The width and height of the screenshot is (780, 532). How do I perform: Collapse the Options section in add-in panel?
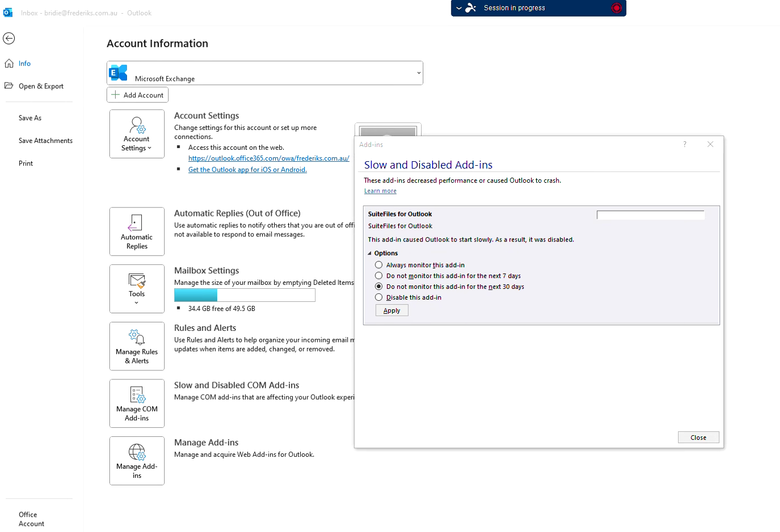click(x=370, y=253)
